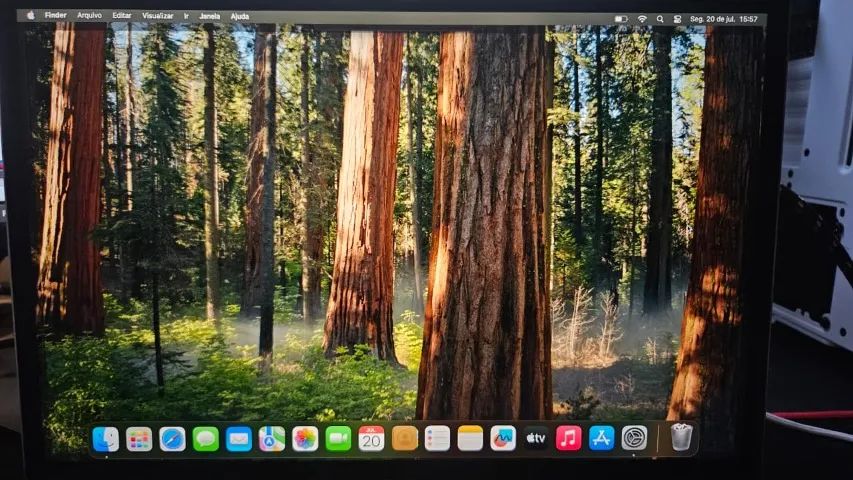
Task: Open the Janela menu
Action: (209, 16)
